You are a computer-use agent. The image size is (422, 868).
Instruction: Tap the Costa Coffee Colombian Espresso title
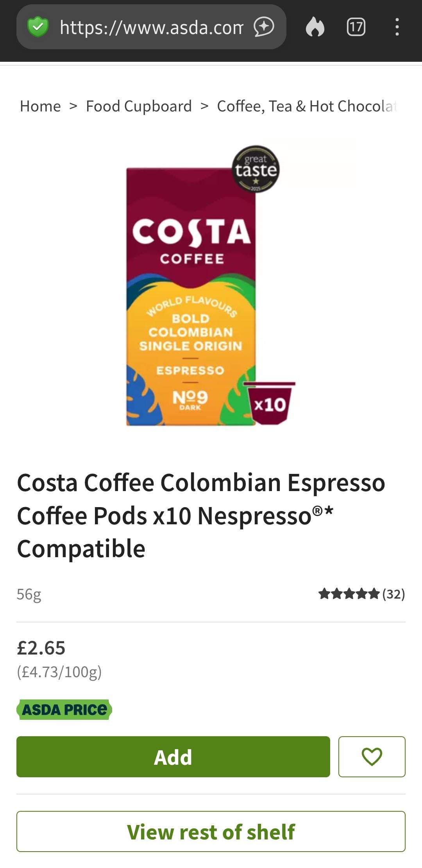click(x=201, y=515)
